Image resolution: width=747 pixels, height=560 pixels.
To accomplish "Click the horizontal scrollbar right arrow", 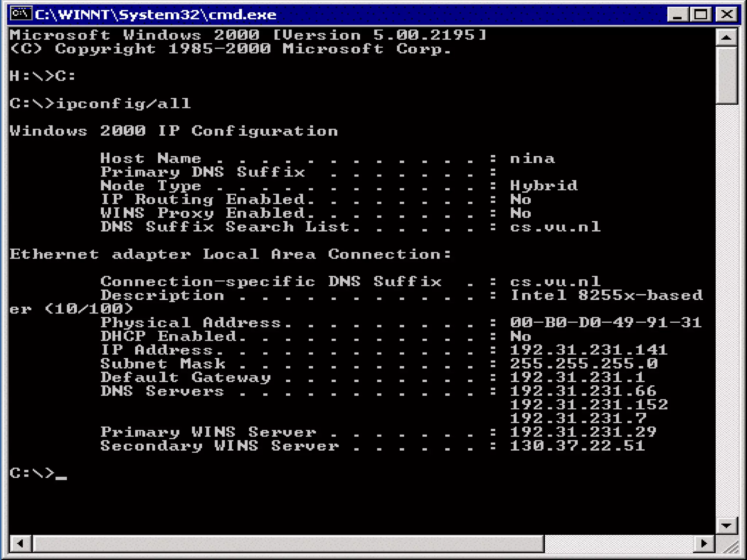I will 704,544.
